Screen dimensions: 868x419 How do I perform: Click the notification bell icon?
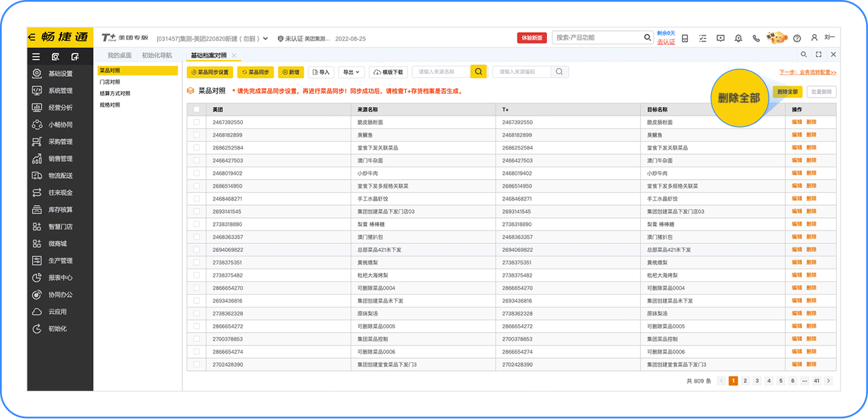pyautogui.click(x=738, y=38)
